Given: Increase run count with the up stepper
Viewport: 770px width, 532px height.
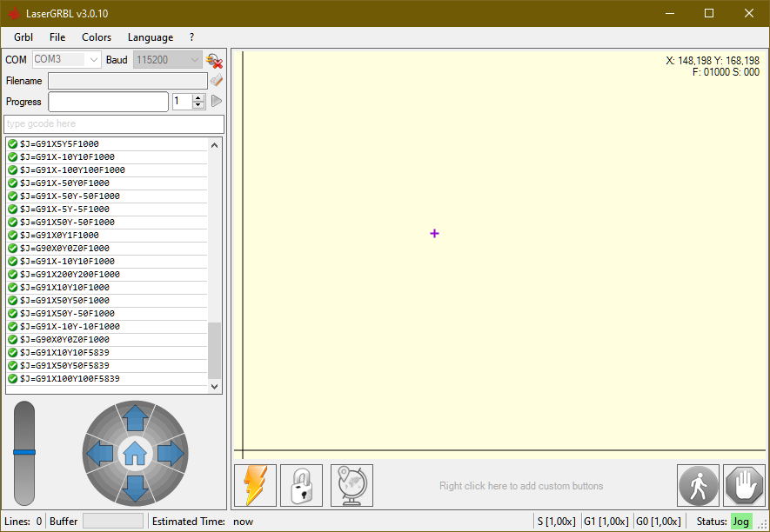Looking at the screenshot, I should point(196,97).
